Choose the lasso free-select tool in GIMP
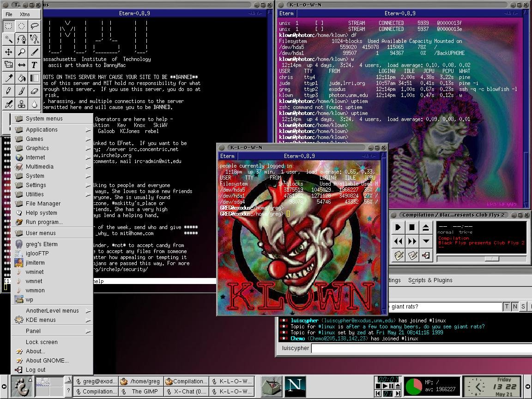This screenshot has height=399, width=532. 34,26
